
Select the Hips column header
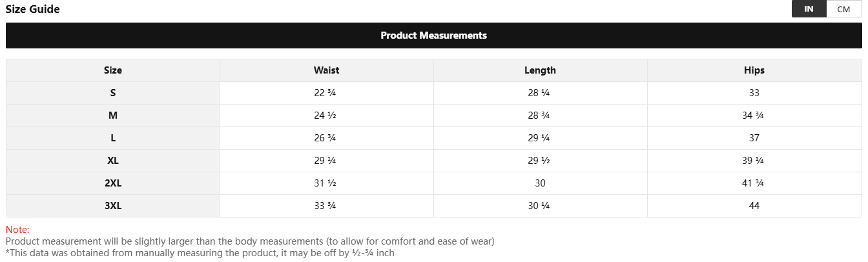pyautogui.click(x=754, y=70)
